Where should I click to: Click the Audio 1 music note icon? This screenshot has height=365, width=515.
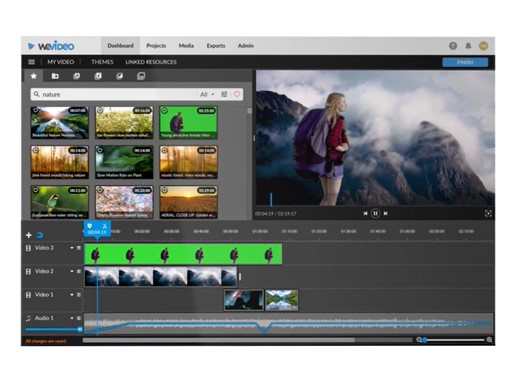click(28, 318)
